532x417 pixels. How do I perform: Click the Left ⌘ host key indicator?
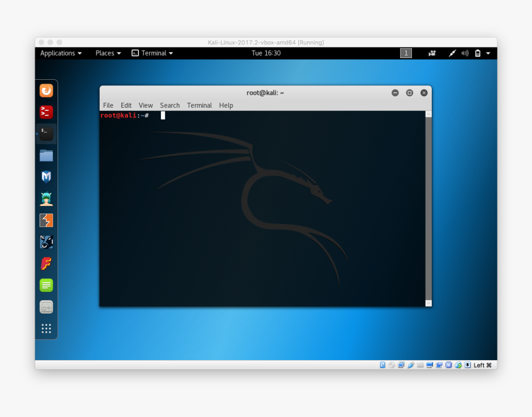click(x=483, y=365)
